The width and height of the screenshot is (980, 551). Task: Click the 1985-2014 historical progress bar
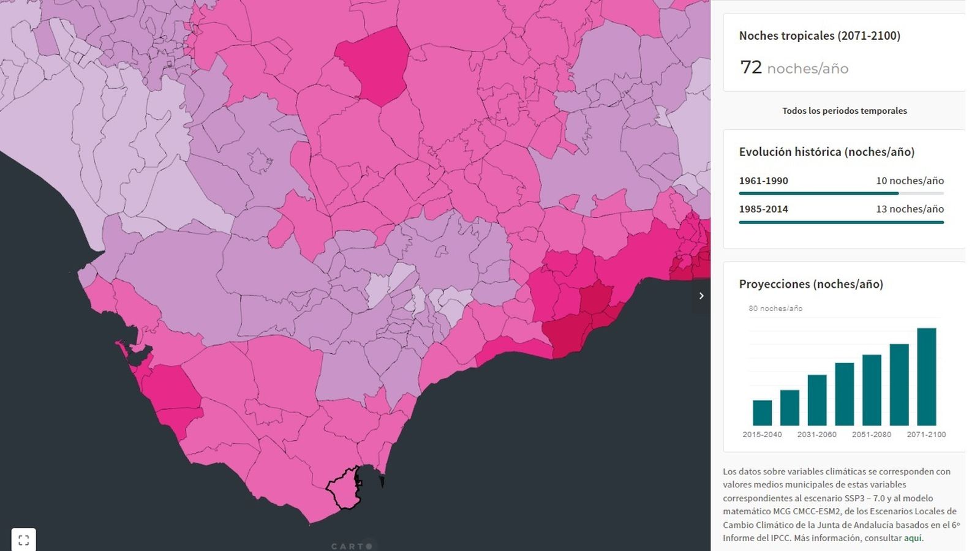841,222
